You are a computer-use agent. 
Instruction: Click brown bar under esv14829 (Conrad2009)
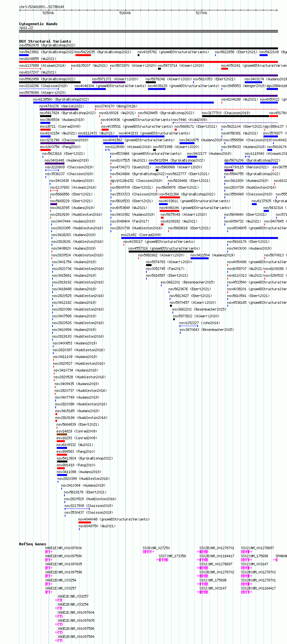click(x=62, y=434)
